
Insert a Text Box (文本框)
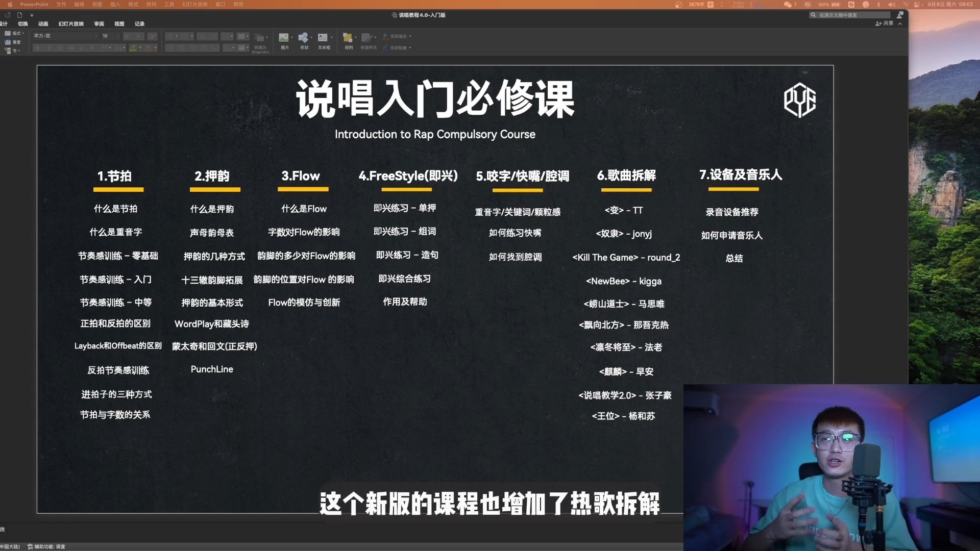(323, 38)
